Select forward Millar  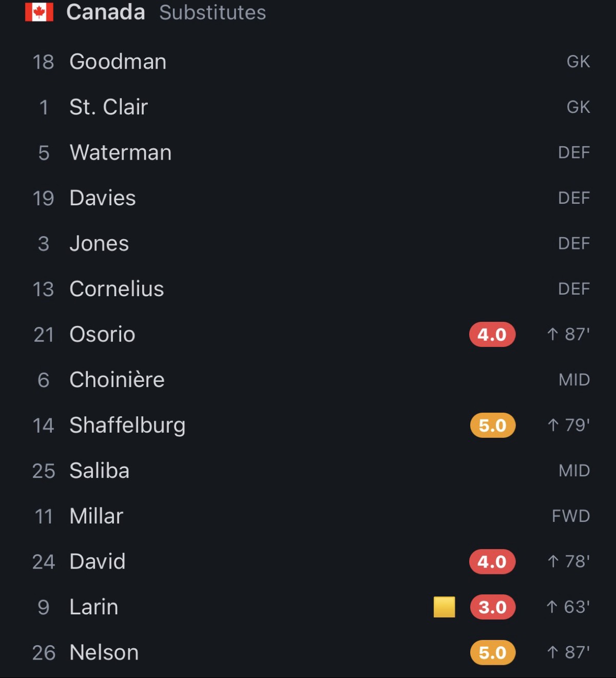pyautogui.click(x=308, y=516)
